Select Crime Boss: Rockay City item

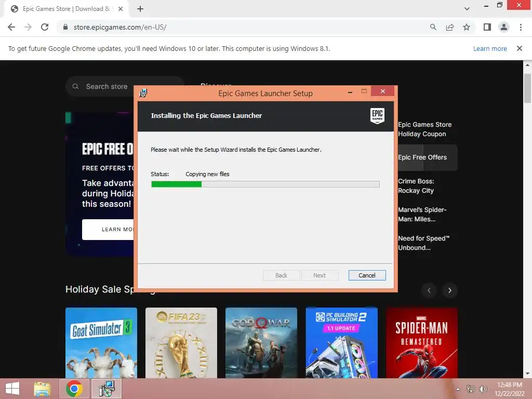416,186
